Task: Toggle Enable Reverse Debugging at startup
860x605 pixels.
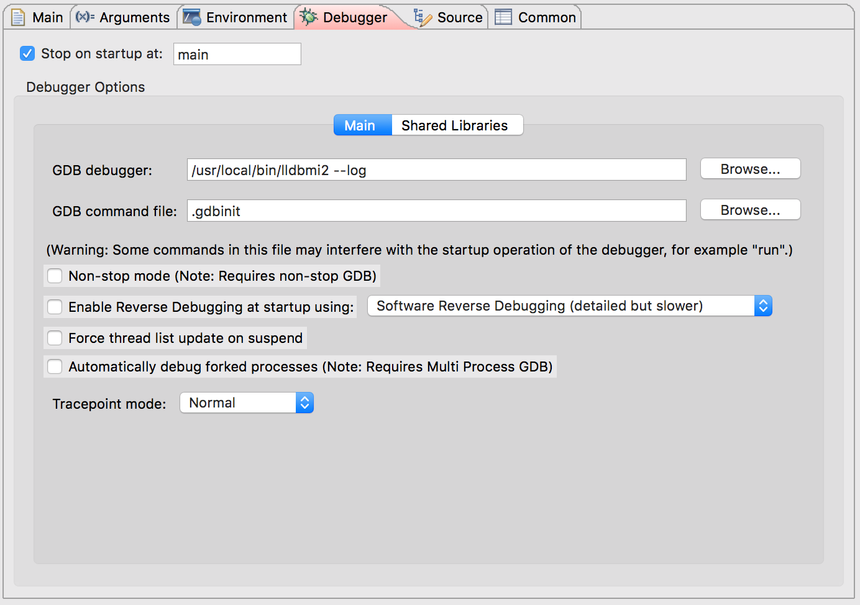Action: pos(55,307)
